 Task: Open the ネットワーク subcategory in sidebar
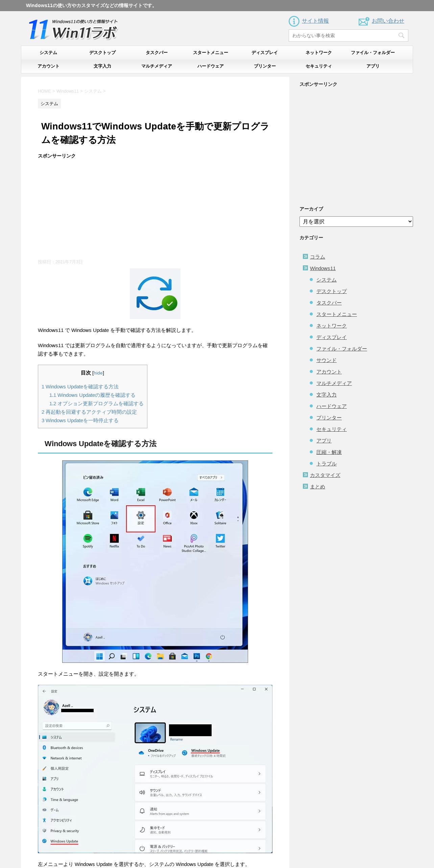[x=332, y=326]
